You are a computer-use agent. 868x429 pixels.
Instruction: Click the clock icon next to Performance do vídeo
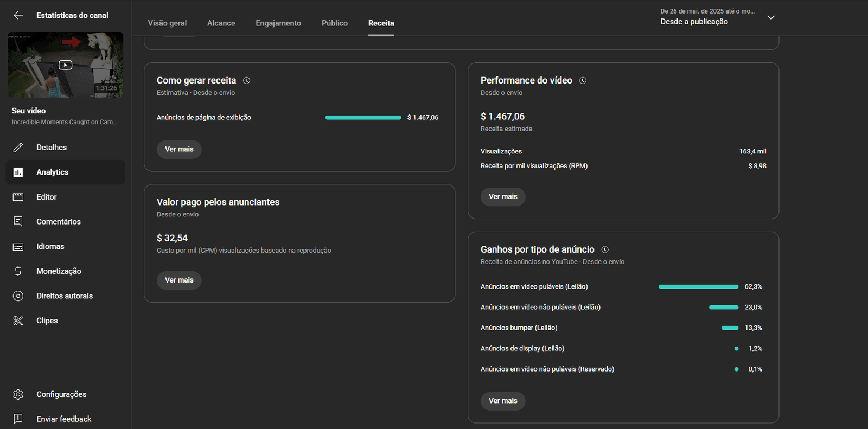tap(583, 81)
